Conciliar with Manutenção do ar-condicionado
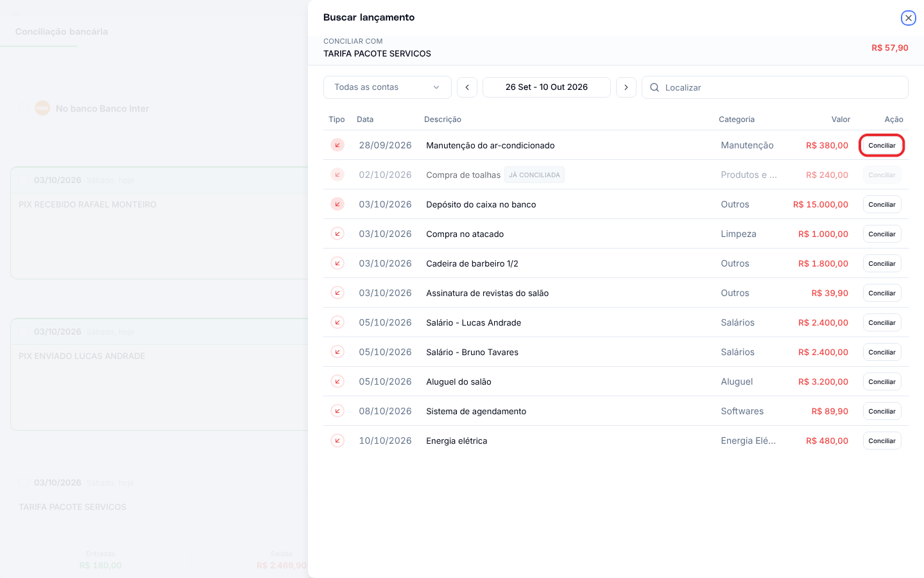 [882, 145]
